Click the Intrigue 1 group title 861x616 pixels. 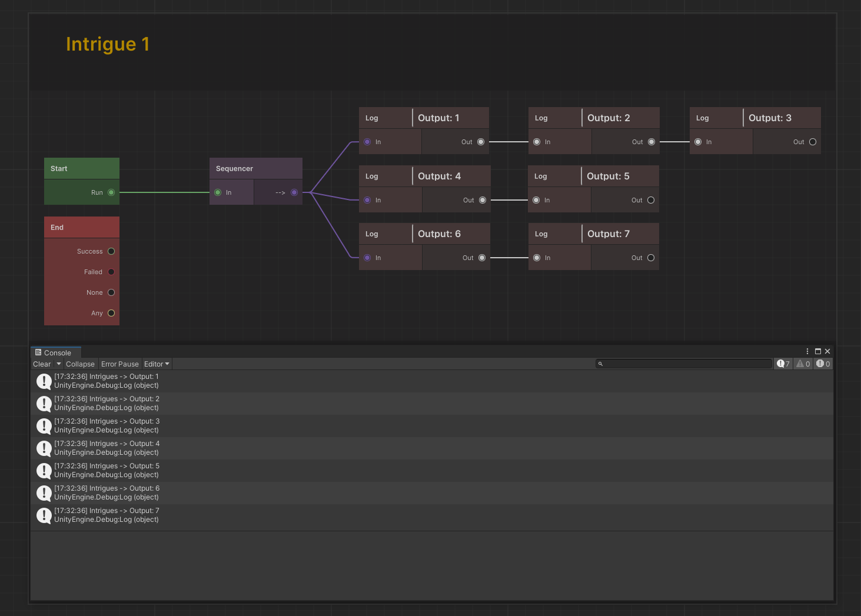pos(108,44)
